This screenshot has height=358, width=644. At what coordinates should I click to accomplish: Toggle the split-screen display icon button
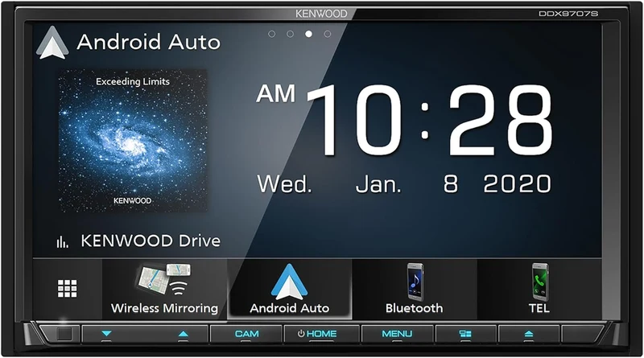pyautogui.click(x=465, y=334)
